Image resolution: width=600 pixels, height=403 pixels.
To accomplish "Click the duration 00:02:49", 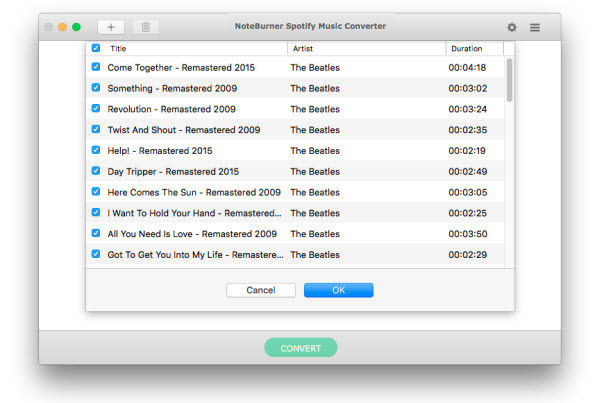I will tap(468, 171).
